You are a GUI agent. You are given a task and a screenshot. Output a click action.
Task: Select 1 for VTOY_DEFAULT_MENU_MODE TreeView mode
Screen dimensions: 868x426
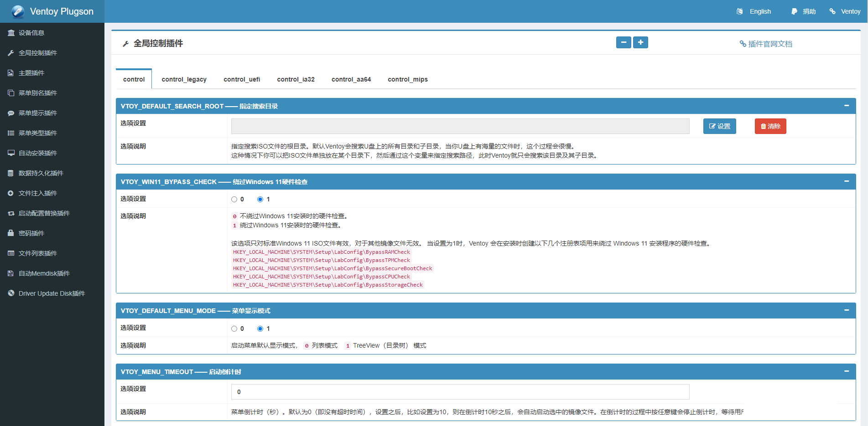point(260,328)
